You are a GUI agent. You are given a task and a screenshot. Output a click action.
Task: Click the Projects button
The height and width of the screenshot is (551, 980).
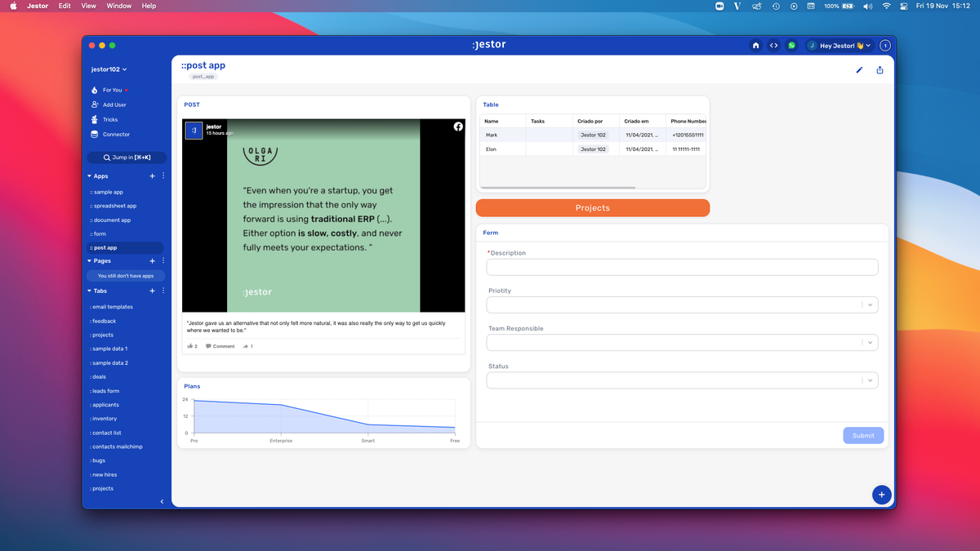coord(592,208)
